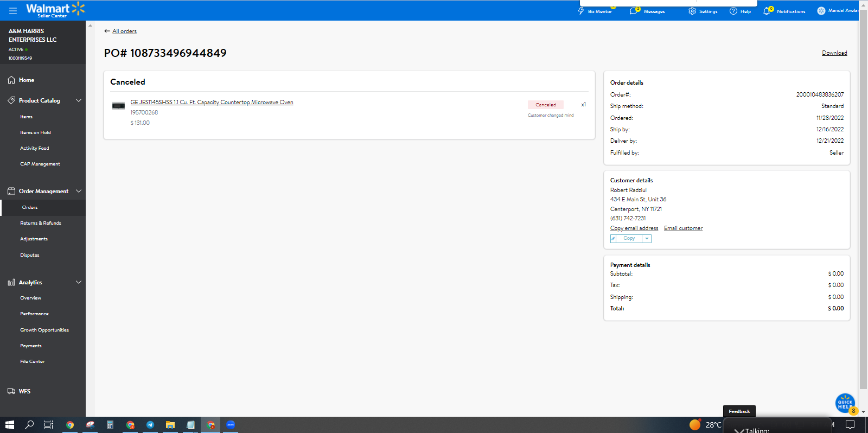Image resolution: width=868 pixels, height=433 pixels.
Task: Click the Order Management box icon
Action: coord(11,191)
